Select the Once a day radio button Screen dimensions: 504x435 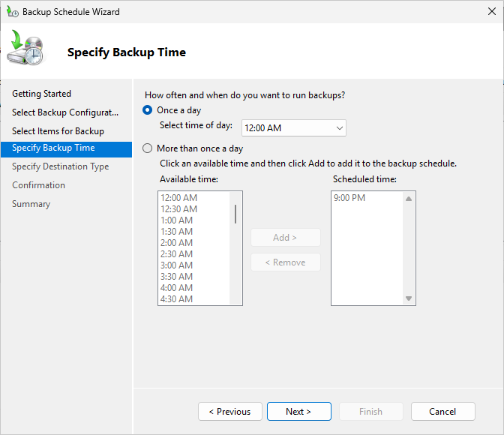pos(148,110)
